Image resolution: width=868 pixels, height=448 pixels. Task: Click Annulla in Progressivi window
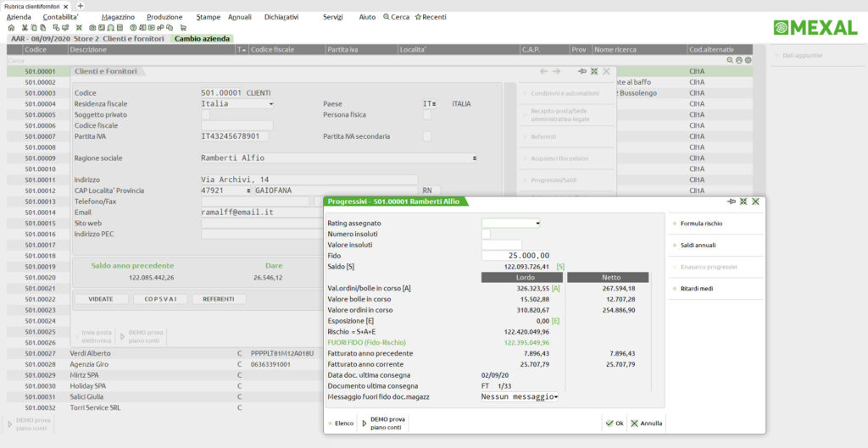click(646, 423)
